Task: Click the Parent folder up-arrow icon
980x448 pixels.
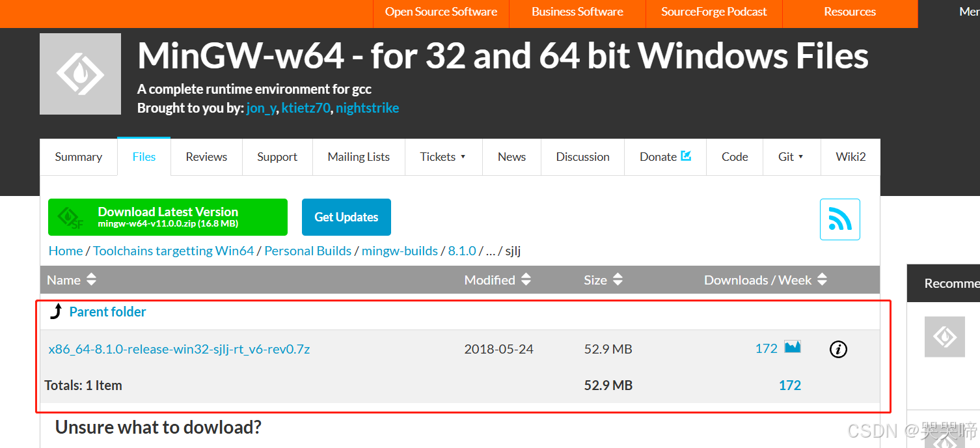Action: tap(57, 311)
